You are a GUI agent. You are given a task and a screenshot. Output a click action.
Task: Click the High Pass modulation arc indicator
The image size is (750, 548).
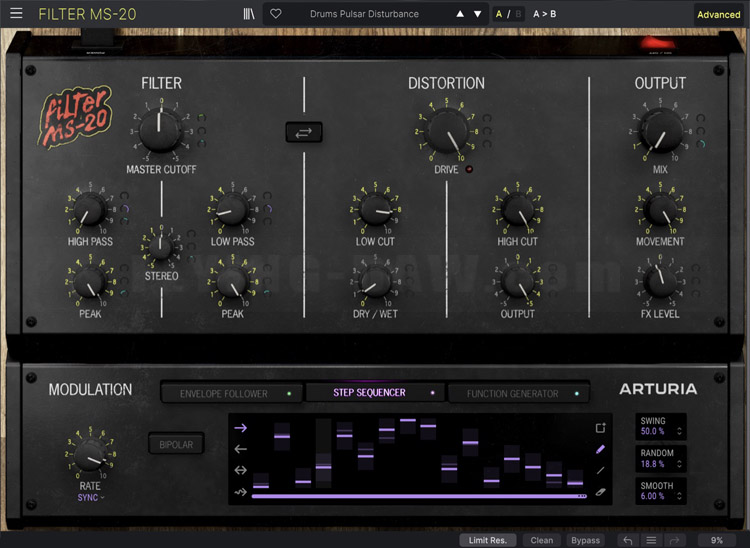click(x=125, y=208)
